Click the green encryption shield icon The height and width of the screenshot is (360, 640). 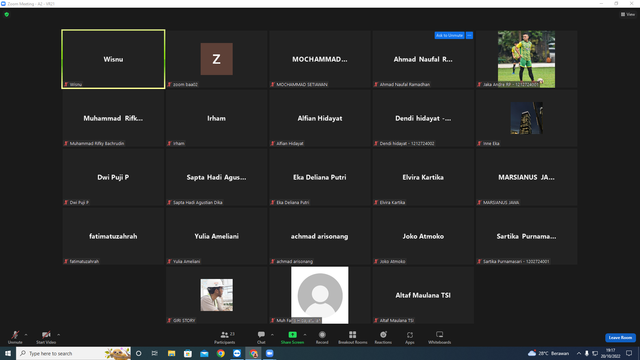[7, 14]
